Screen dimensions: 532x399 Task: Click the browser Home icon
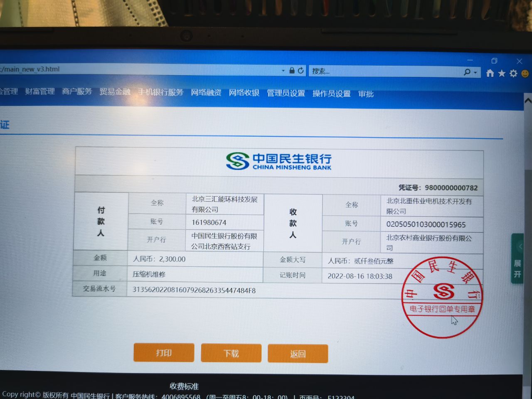point(490,73)
